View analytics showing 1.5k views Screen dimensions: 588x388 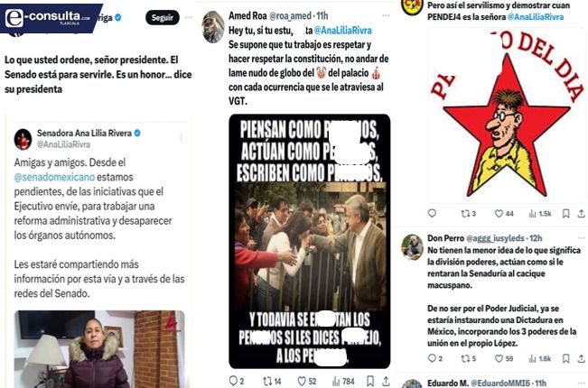(x=540, y=214)
